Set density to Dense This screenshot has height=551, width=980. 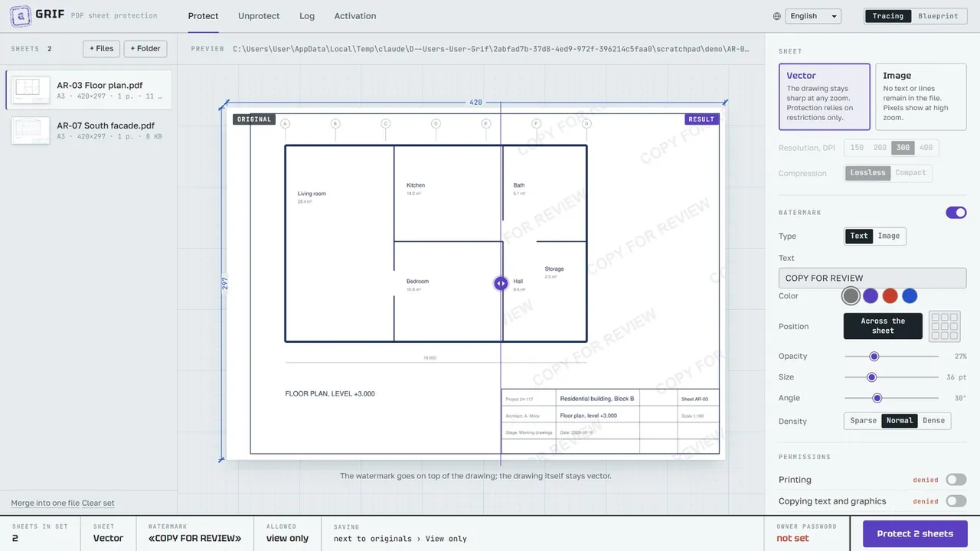[933, 421]
